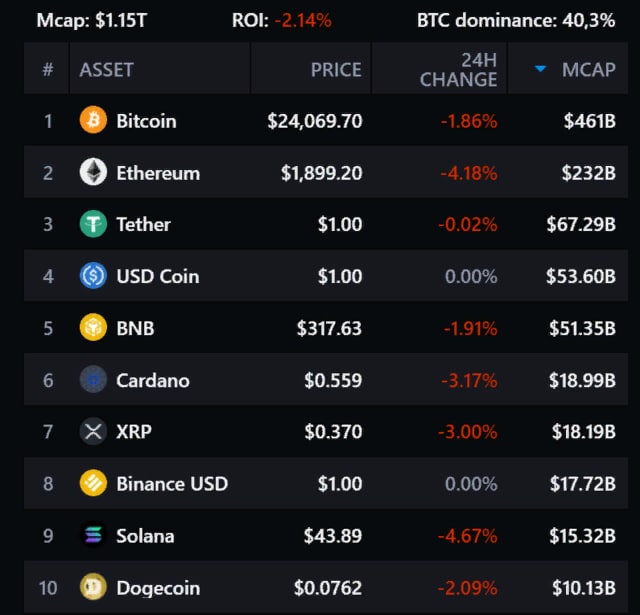Image resolution: width=640 pixels, height=615 pixels.
Task: Click the yellow BNB logo icon
Action: (93, 328)
